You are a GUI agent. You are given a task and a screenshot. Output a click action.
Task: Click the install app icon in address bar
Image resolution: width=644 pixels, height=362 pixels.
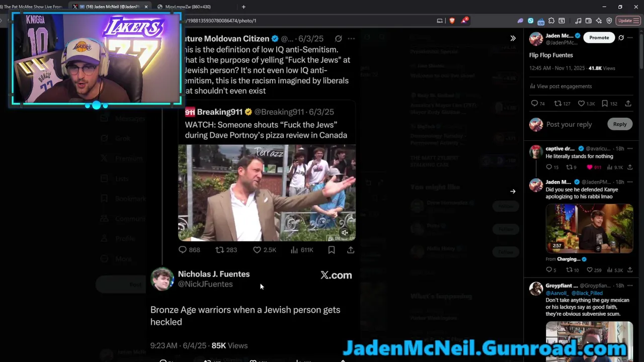439,21
